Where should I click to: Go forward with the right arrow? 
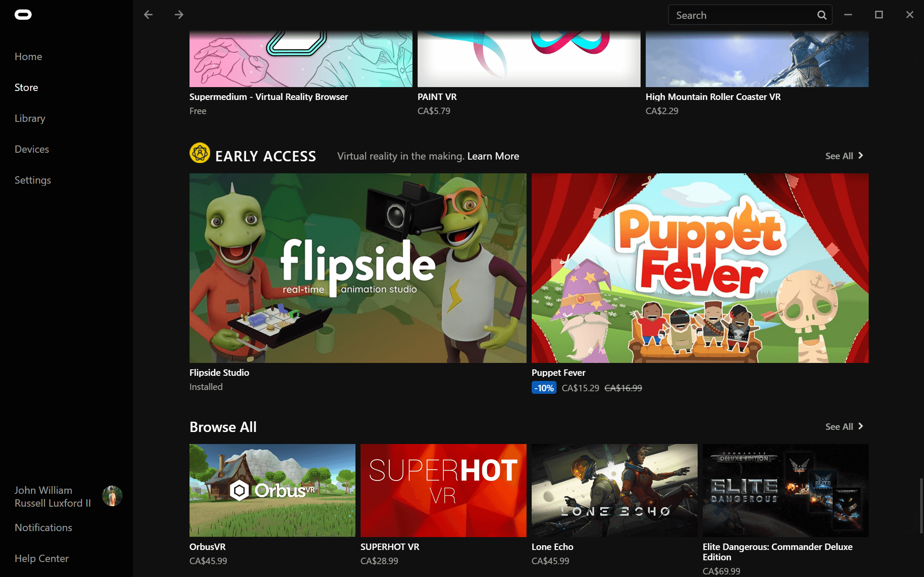tap(179, 15)
